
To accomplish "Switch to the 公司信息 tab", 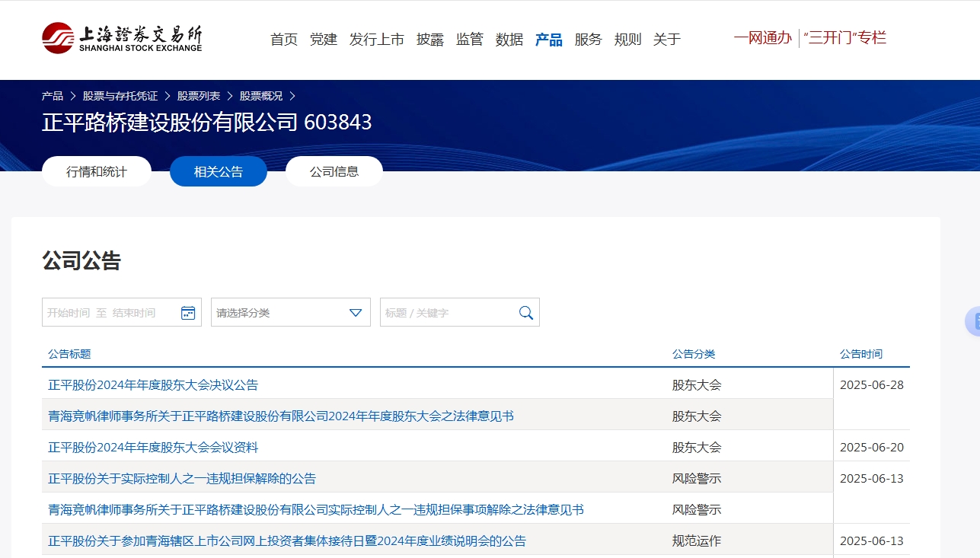I will [334, 171].
